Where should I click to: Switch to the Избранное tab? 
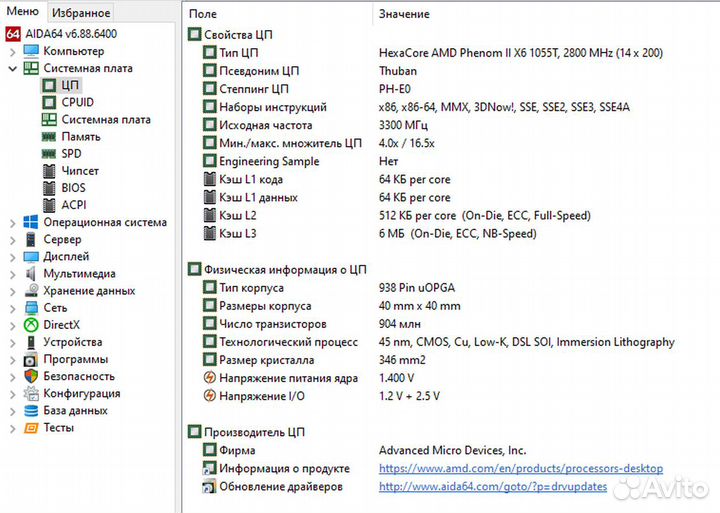tap(81, 13)
